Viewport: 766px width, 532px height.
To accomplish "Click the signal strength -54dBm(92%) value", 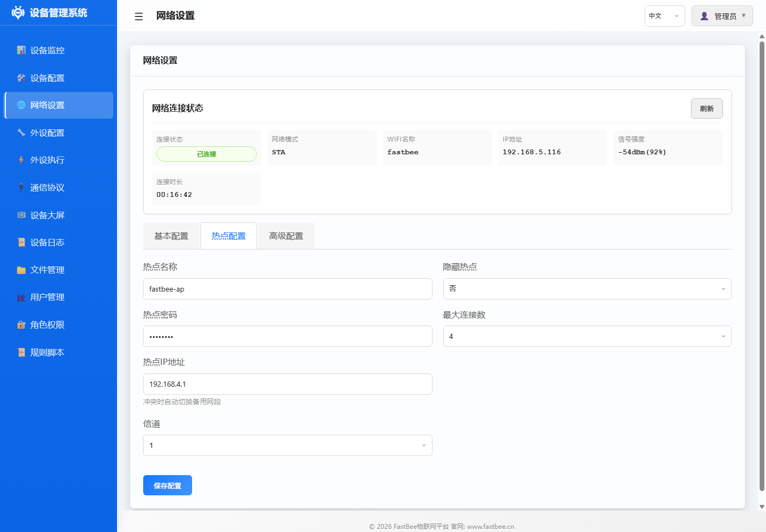I will (642, 152).
